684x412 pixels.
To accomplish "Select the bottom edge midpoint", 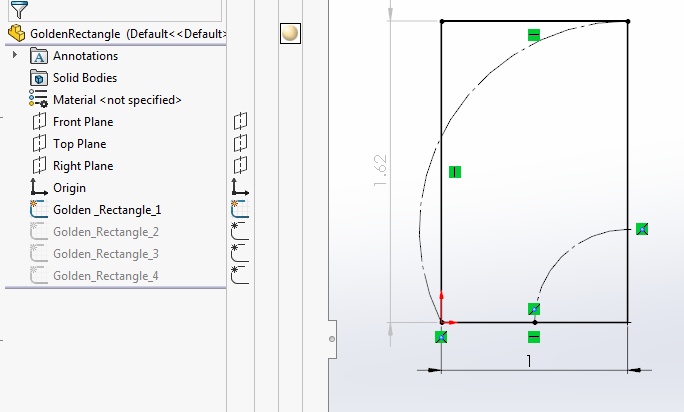I will pos(535,323).
